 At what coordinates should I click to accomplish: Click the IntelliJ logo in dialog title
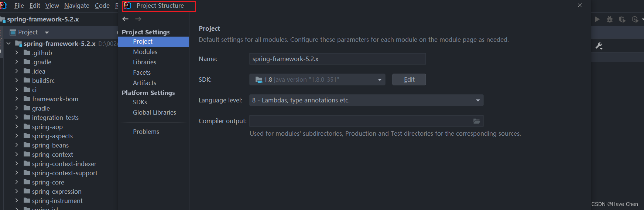coord(128,6)
